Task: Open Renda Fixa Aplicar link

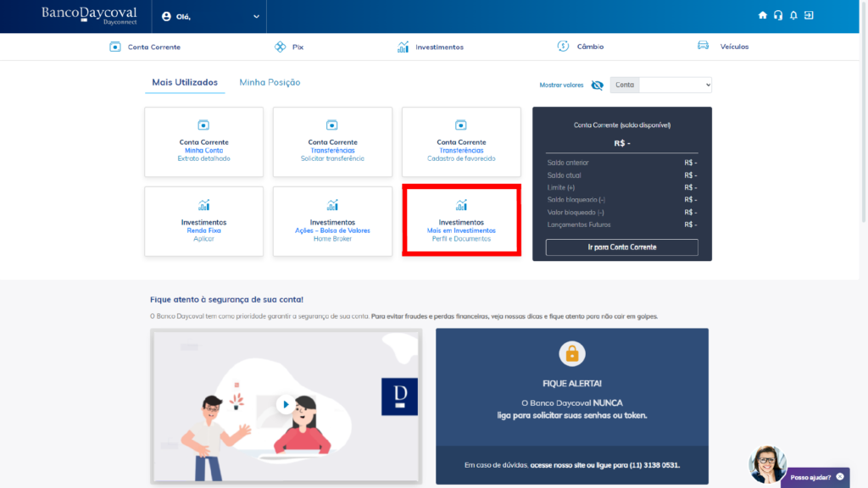Action: coord(203,239)
